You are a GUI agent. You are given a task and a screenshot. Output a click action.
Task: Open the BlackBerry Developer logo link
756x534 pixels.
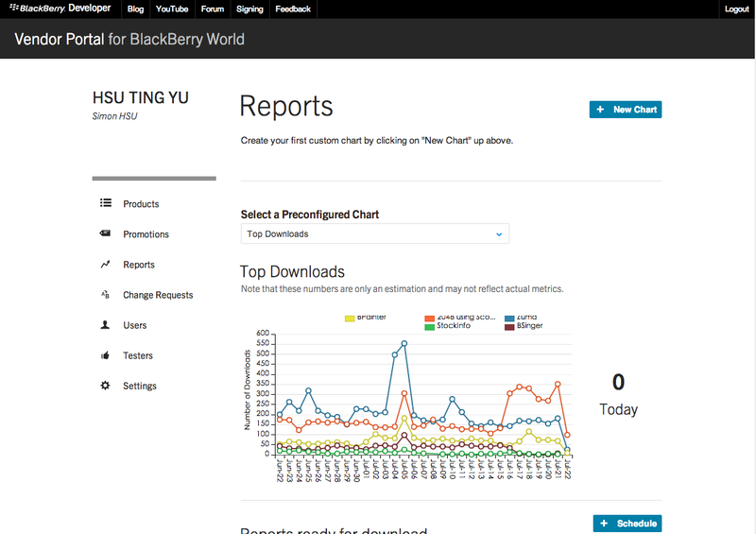pos(60,9)
